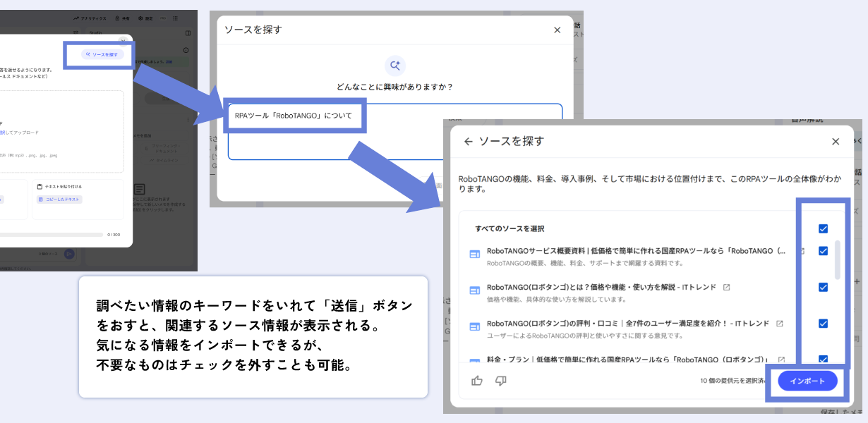Close the add-source dialog in left window
Image resolution: width=868 pixels, height=423 pixels.
pos(123,42)
